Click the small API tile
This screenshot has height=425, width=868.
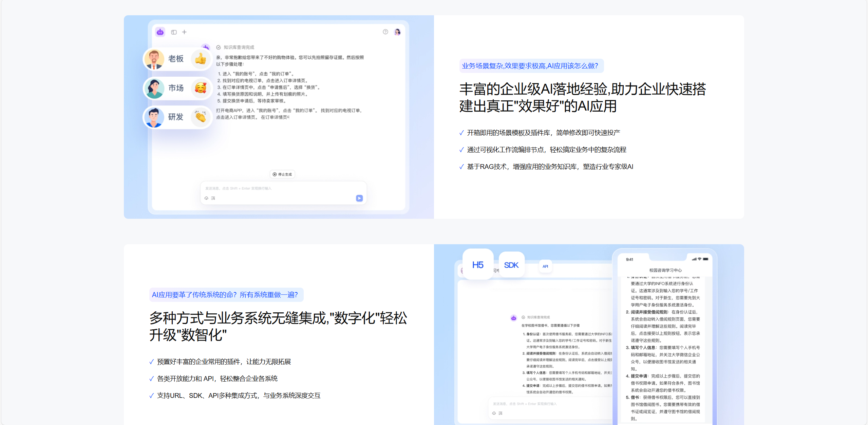545,266
